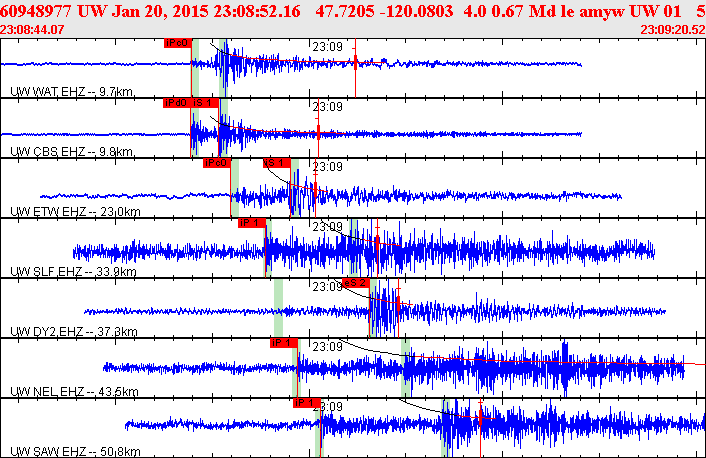Click the iP 1 pick flag on NEL trace

point(284,343)
